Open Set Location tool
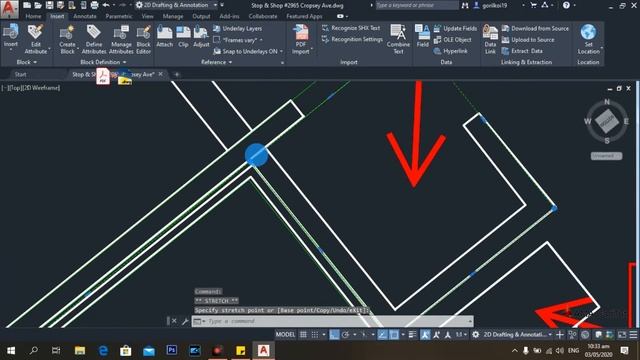This screenshot has width=640, height=360. [x=589, y=39]
